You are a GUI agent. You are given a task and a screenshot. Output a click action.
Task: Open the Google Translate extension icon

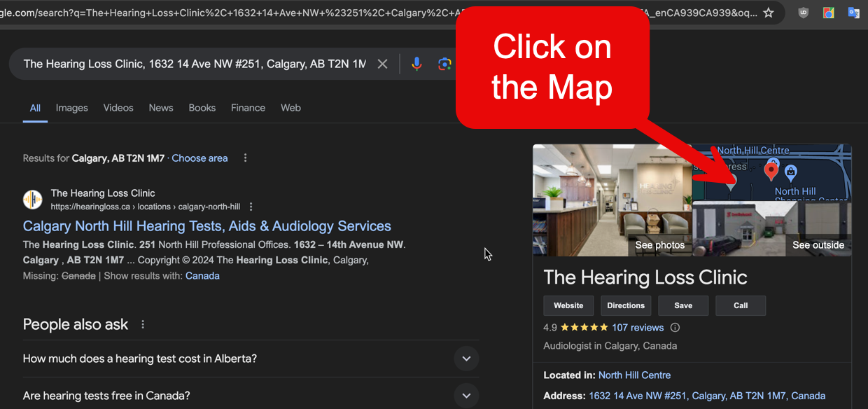click(x=853, y=13)
